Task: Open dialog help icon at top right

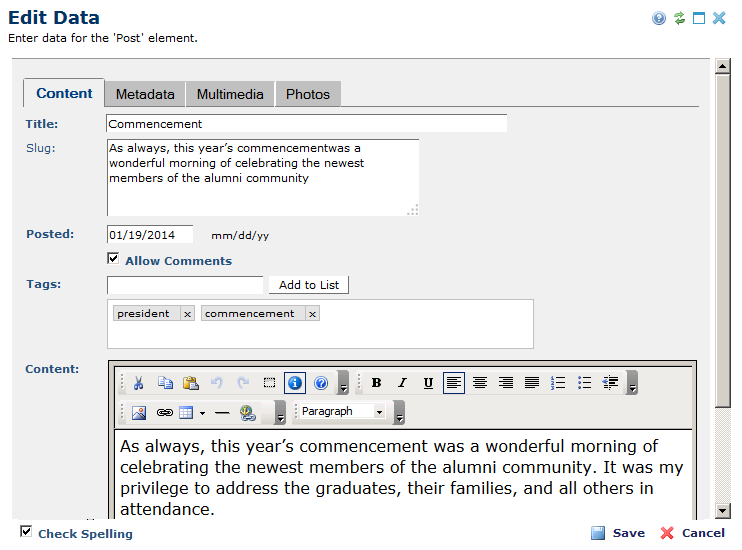Action: (659, 18)
